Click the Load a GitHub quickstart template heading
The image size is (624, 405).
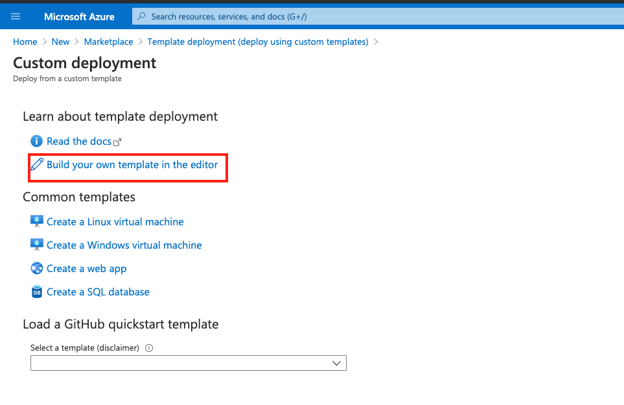point(121,324)
